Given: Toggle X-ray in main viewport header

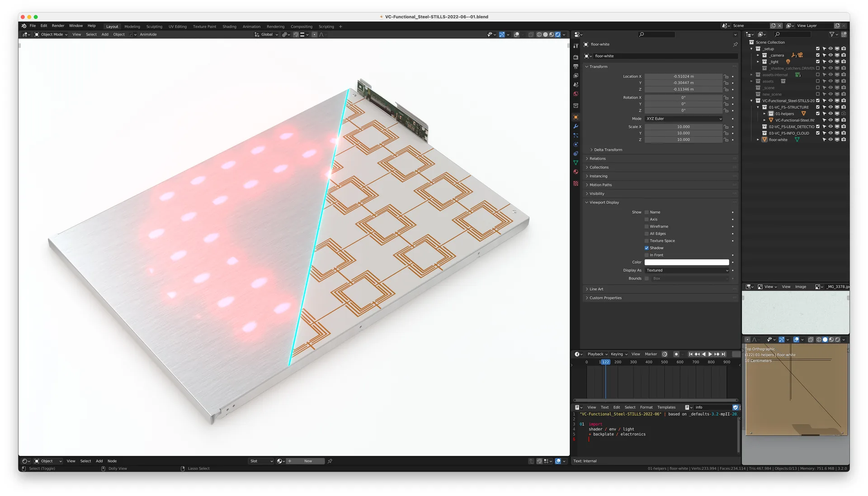Looking at the screenshot, I should [x=531, y=34].
